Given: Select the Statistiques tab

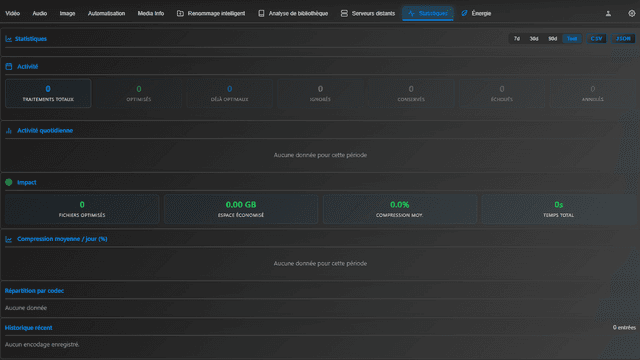Looking at the screenshot, I should point(428,13).
